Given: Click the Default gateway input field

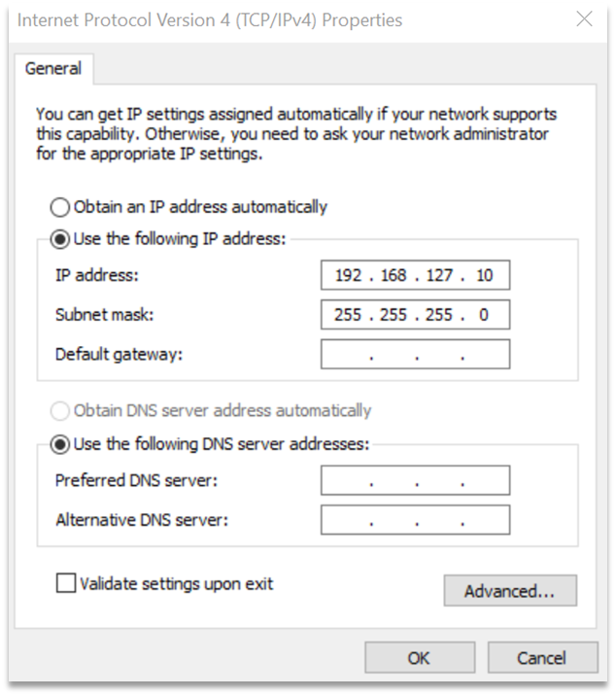Looking at the screenshot, I should (416, 354).
